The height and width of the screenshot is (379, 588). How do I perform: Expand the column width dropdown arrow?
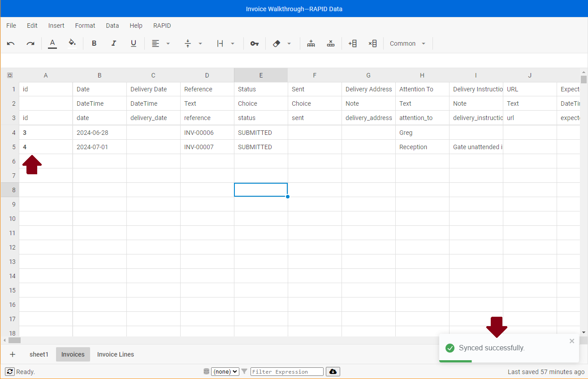pos(233,43)
